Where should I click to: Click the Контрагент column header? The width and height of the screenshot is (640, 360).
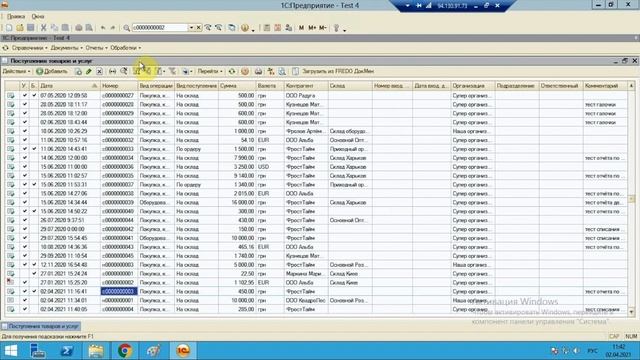tap(306, 86)
